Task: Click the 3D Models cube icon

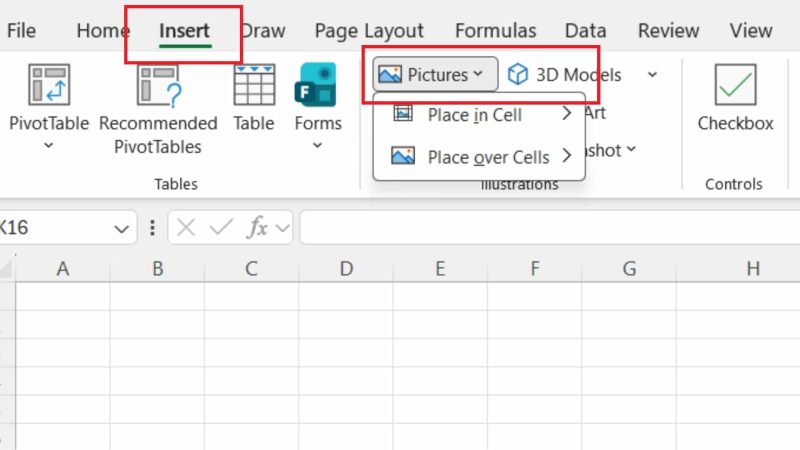Action: (x=518, y=74)
